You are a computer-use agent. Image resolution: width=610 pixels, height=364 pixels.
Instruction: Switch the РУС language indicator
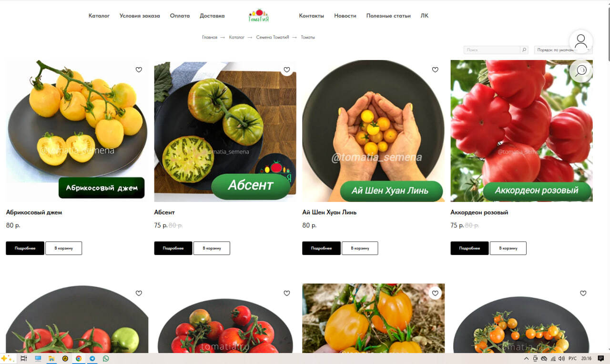tap(573, 358)
